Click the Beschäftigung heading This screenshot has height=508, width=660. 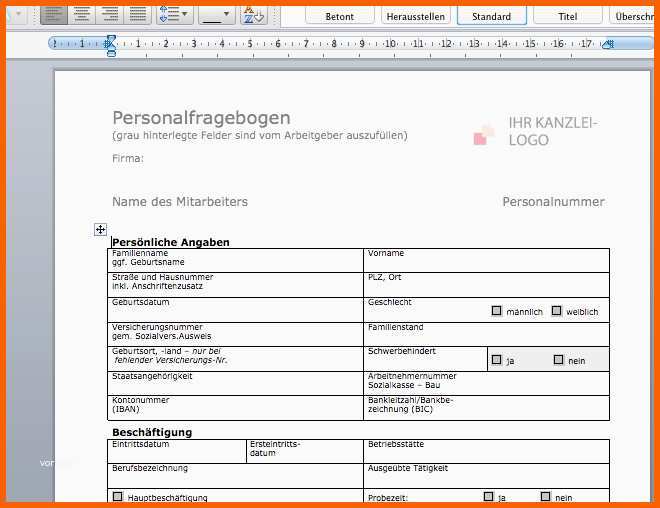152,432
